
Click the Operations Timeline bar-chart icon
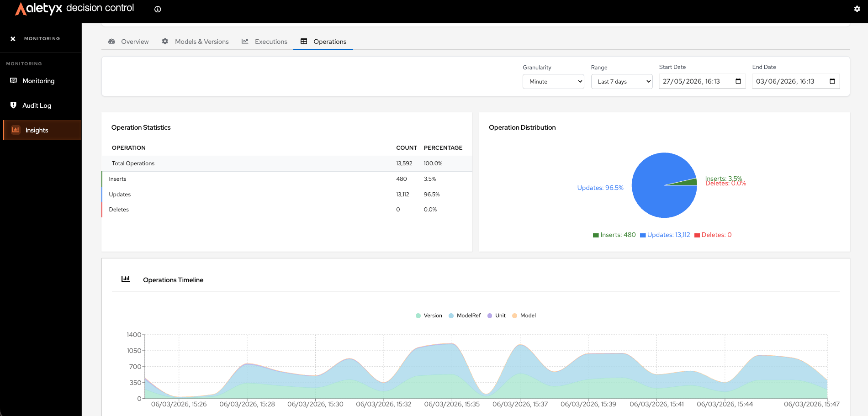click(x=126, y=279)
